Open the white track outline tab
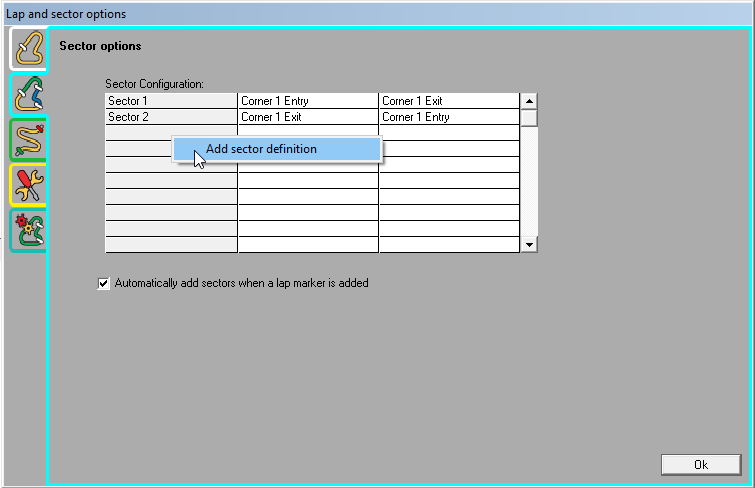 (x=27, y=49)
